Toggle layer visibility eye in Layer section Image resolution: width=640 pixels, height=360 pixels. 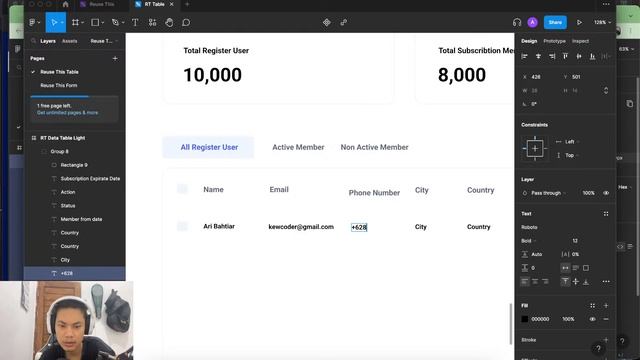(x=606, y=193)
